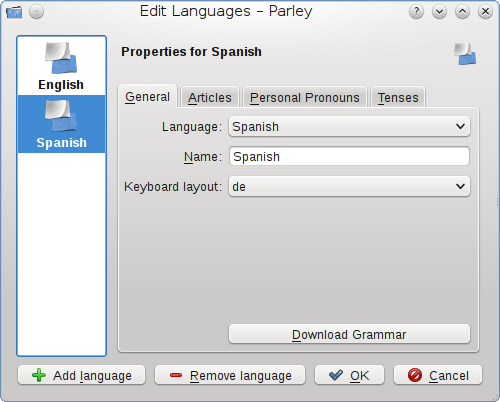Select the English language icon in list
Screen dimensions: 500x402
pos(61,58)
